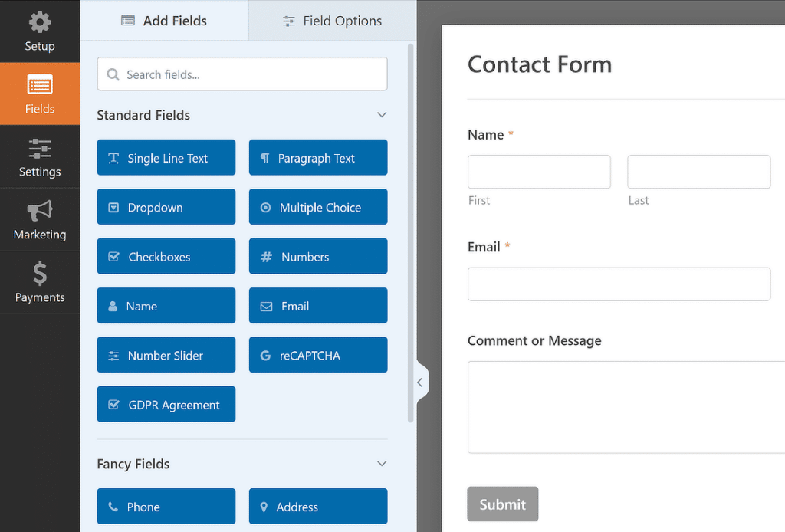The width and height of the screenshot is (785, 532).
Task: Click the Submit button in the form preview
Action: coord(502,504)
